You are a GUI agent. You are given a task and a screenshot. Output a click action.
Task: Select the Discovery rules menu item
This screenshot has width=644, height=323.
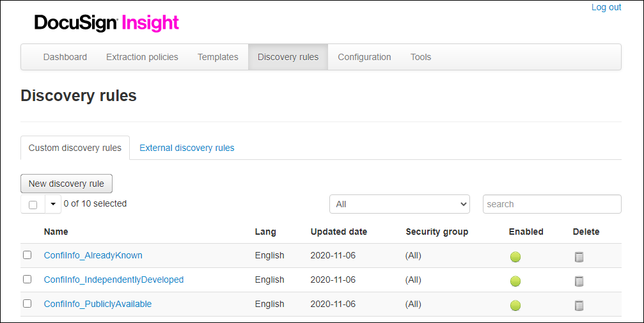tap(288, 57)
